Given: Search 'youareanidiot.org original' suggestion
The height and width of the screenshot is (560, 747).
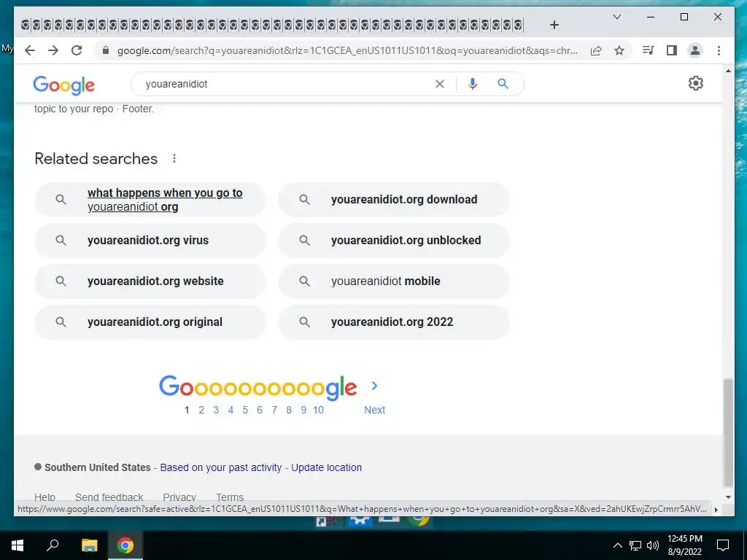Looking at the screenshot, I should [x=150, y=322].
